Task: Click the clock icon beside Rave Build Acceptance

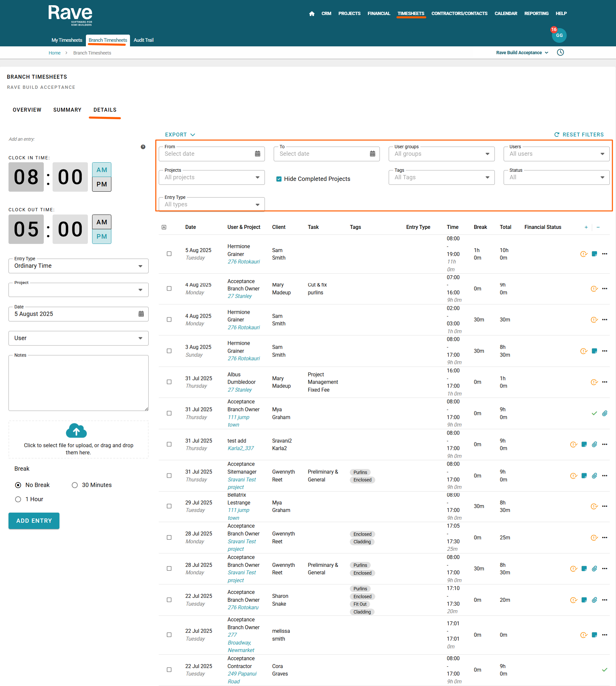Action: 560,53
